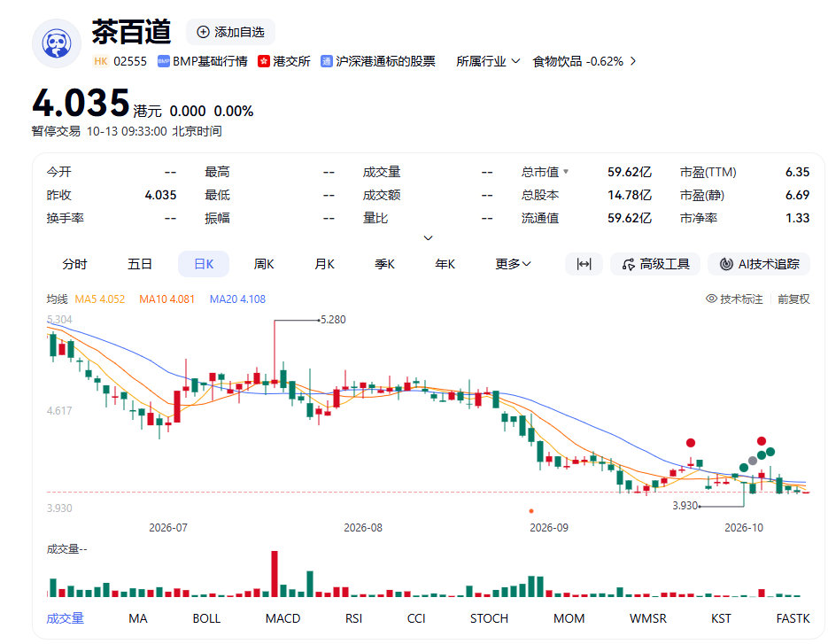828x644 pixels.
Task: Click the AI技术追踪 button label
Action: pyautogui.click(x=769, y=264)
